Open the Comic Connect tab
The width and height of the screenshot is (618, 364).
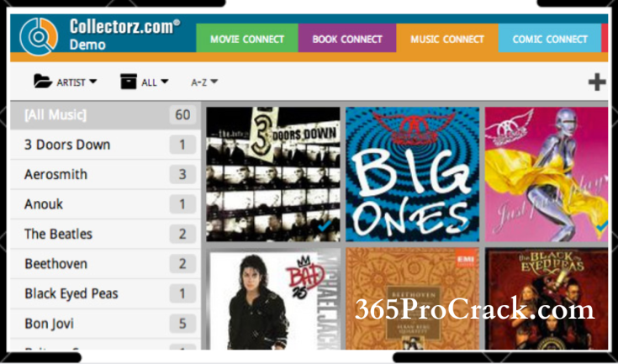coord(550,38)
